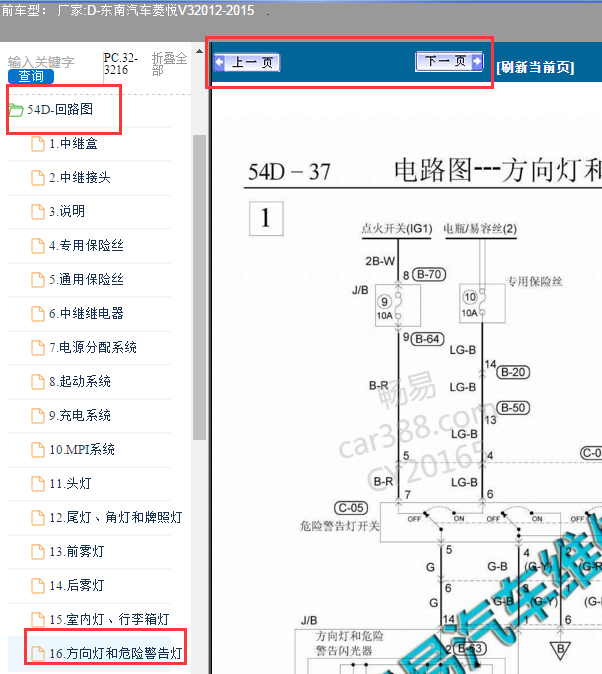Click the page icon beside 1.中继盒

[38, 144]
